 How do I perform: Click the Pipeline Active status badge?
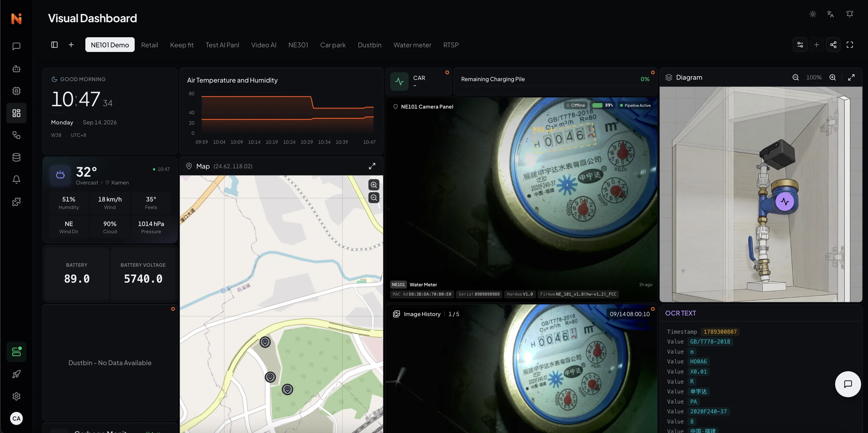point(635,105)
